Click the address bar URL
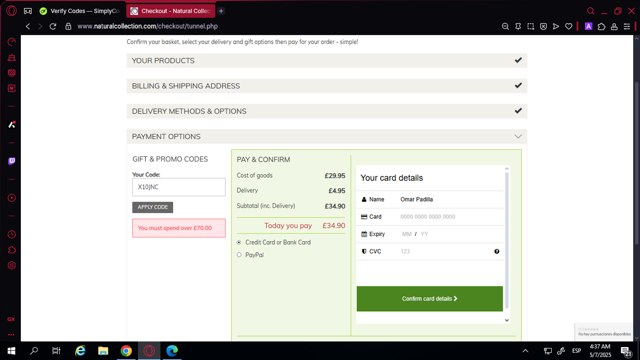This screenshot has height=360, width=640. [x=147, y=26]
